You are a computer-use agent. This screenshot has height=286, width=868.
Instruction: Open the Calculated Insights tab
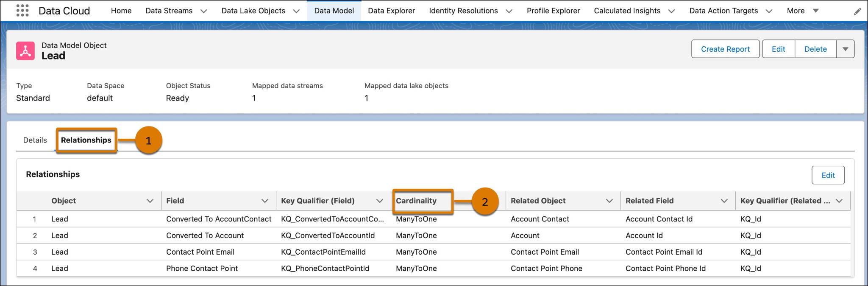click(627, 11)
